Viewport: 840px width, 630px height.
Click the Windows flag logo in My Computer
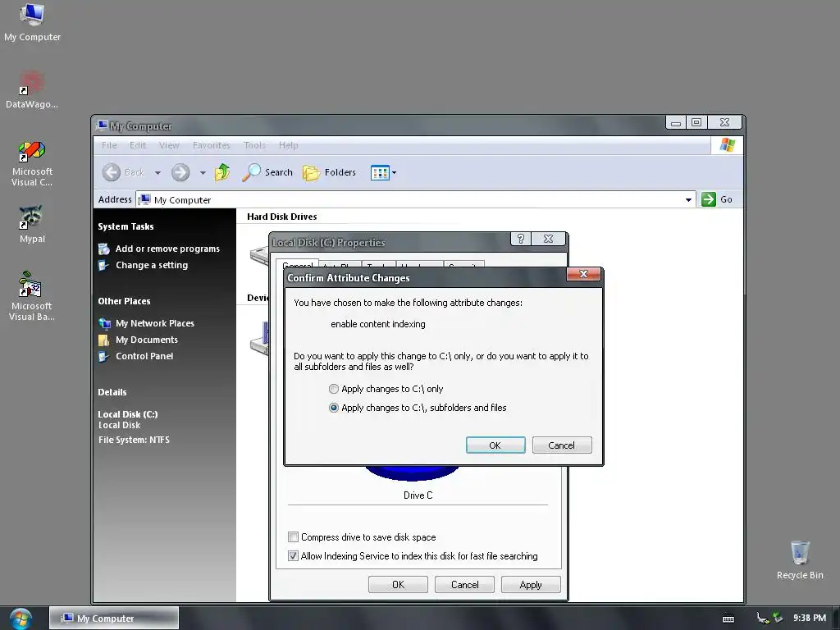point(727,145)
